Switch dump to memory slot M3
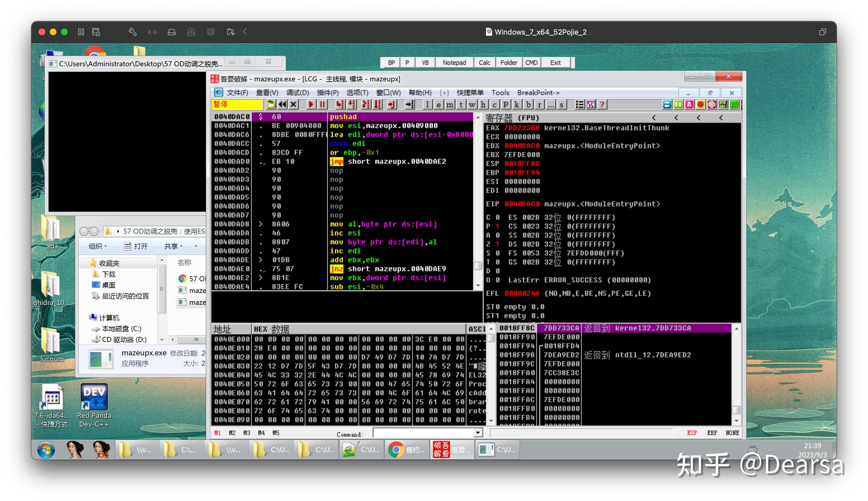This screenshot has width=868, height=501. point(247,433)
